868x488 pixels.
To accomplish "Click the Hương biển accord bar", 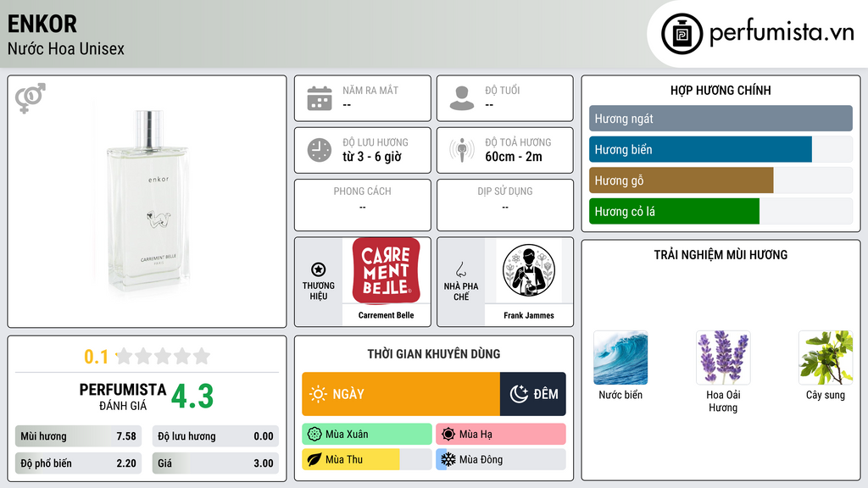I will click(721, 149).
